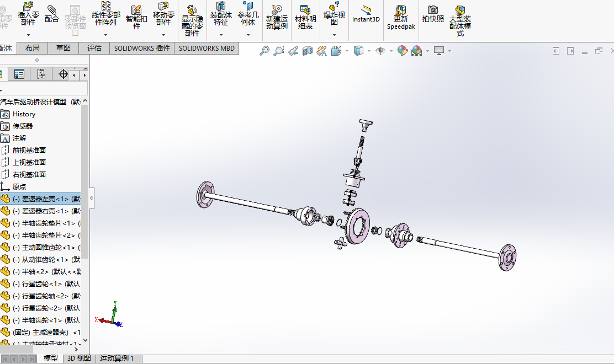Click left arrow of manager tab scroller

(74, 75)
